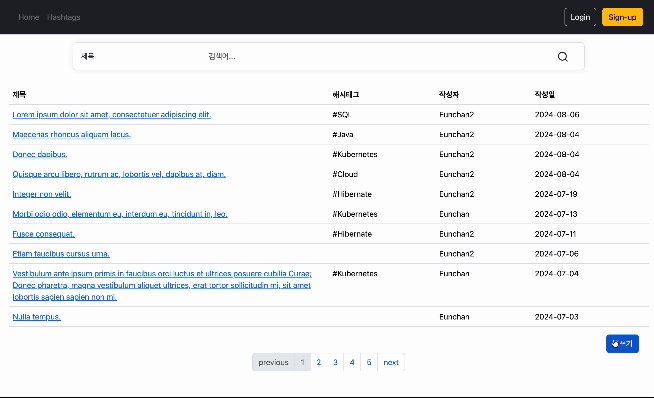Click the next pagination button
Screen dimensions: 654x398
pos(391,362)
